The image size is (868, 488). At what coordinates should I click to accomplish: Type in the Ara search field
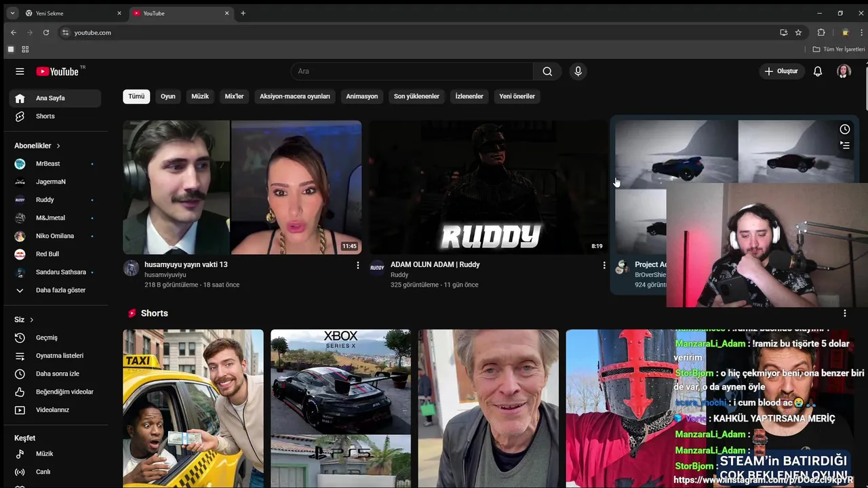click(412, 71)
